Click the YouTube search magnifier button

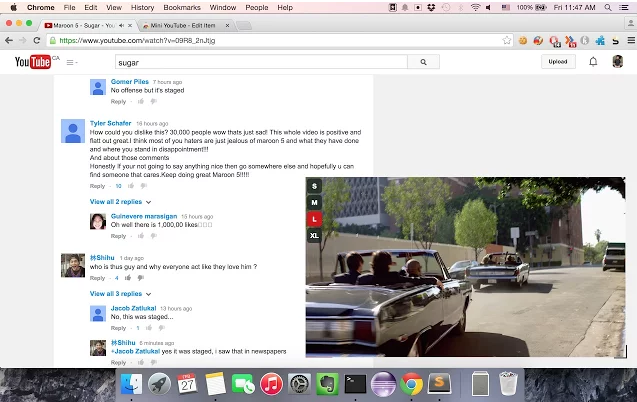[x=423, y=62]
